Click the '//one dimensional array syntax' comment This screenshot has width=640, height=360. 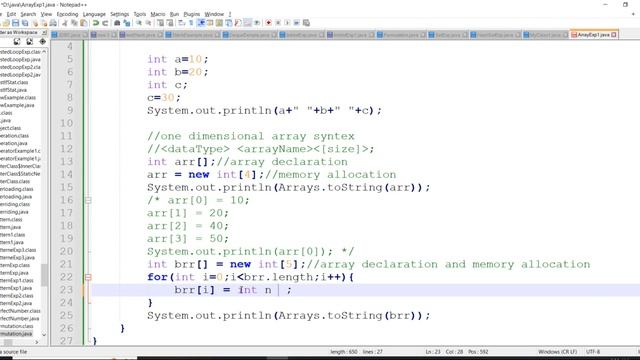pyautogui.click(x=251, y=136)
